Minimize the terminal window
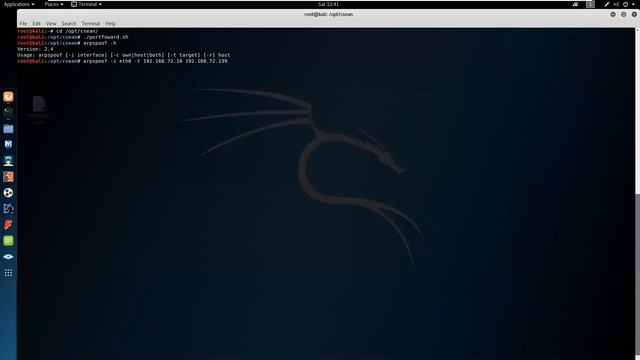 (613, 14)
